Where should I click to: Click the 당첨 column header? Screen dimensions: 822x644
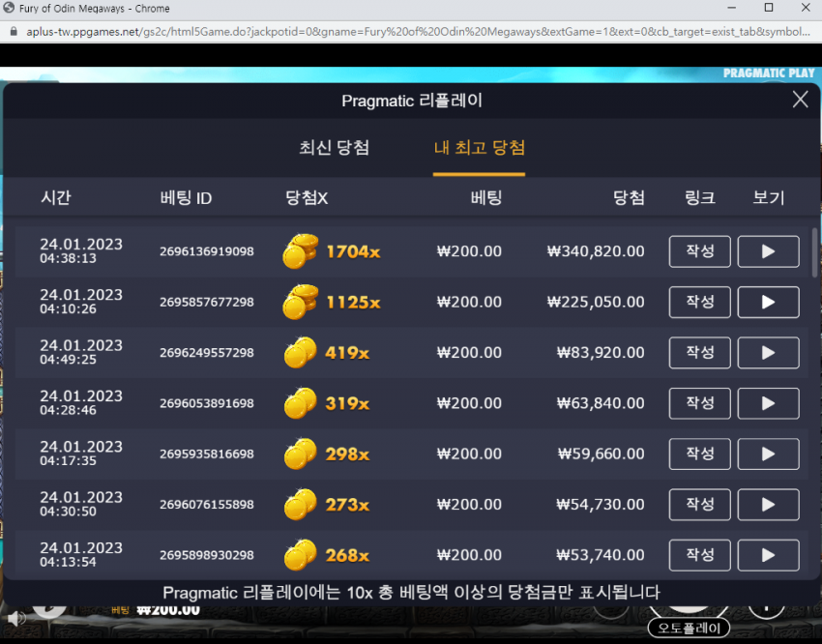coord(629,197)
